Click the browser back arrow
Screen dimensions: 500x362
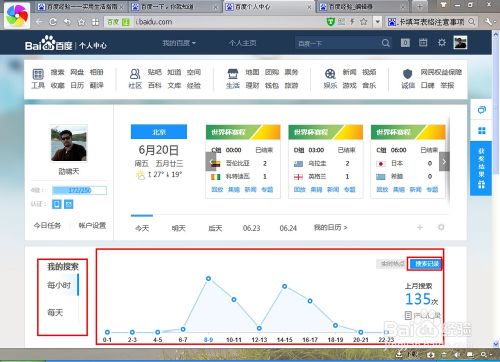(x=39, y=22)
